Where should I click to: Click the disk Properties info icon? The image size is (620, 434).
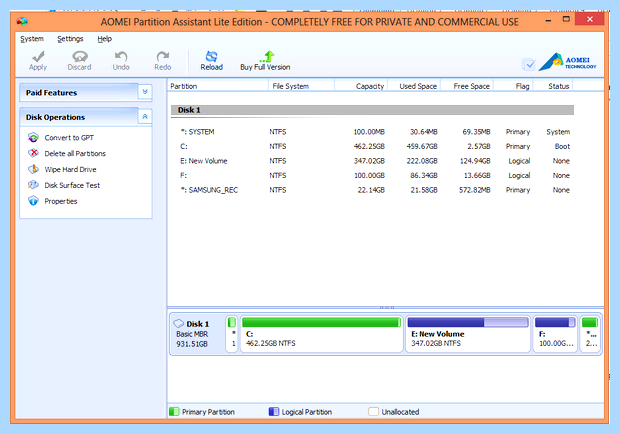pos(33,201)
